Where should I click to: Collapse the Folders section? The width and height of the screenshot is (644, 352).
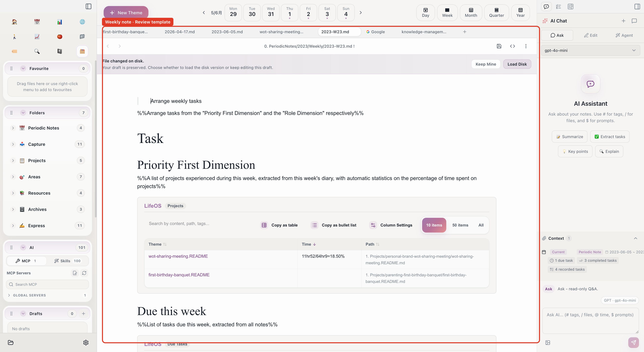23,113
